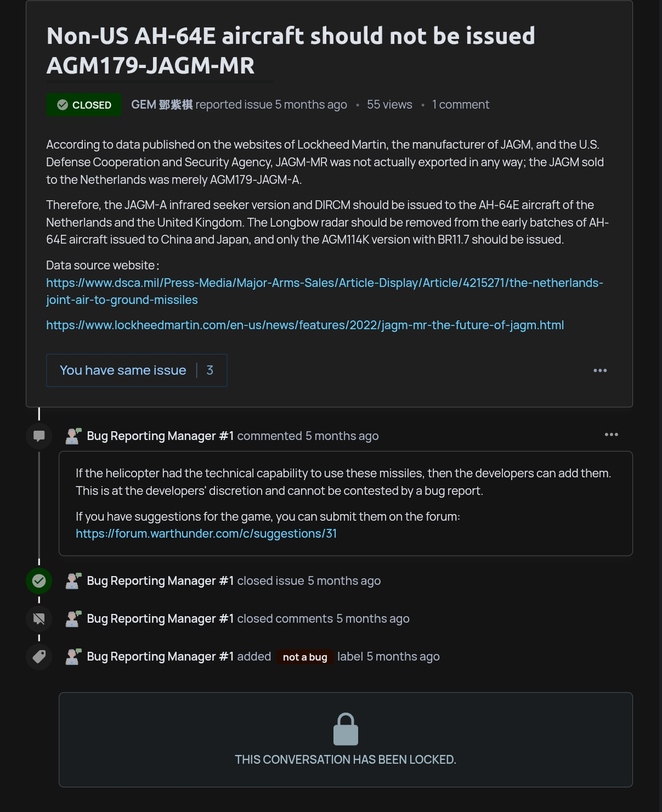Open the DSCA Netherlands missiles article link
Viewport: 662px width, 812px height.
[x=324, y=283]
